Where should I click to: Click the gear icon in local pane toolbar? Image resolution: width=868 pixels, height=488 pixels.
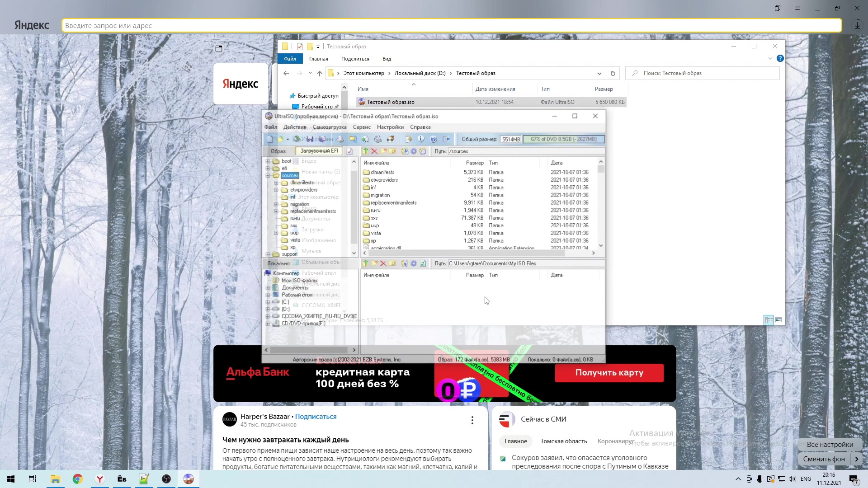tap(414, 263)
